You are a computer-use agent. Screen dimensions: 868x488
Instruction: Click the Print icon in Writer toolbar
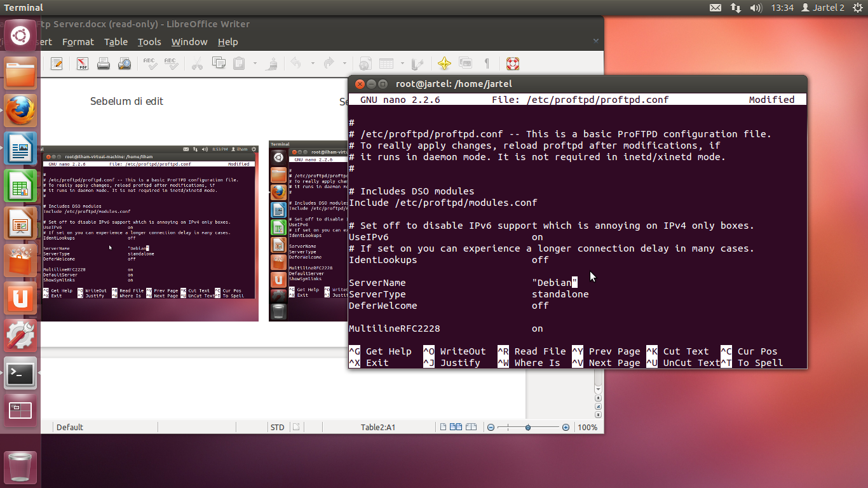tap(104, 64)
